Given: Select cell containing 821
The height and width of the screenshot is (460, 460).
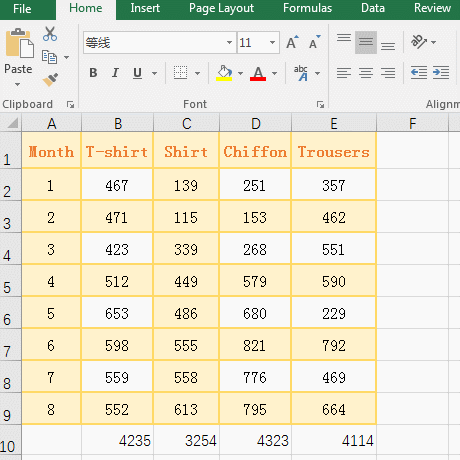Looking at the screenshot, I should coord(255,345).
